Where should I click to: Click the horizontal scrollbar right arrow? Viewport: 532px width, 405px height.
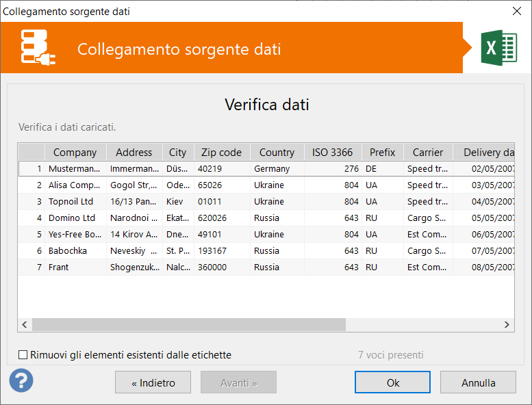click(x=507, y=325)
